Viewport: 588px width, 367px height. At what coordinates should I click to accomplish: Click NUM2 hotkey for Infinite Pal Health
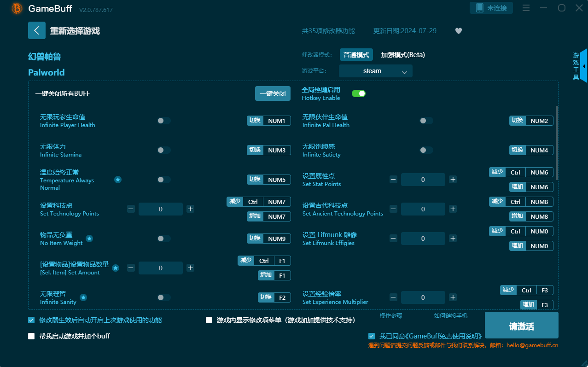539,121
